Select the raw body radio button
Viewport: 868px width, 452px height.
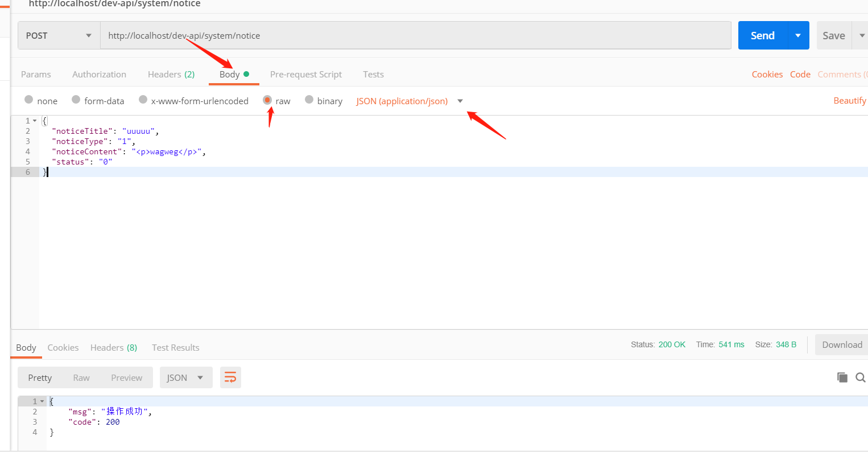(x=267, y=100)
